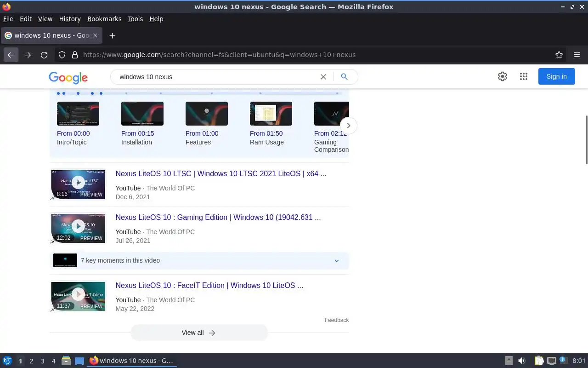Viewport: 588px width, 368px height.
Task: Click the carousel next arrow for key moments
Action: [349, 126]
